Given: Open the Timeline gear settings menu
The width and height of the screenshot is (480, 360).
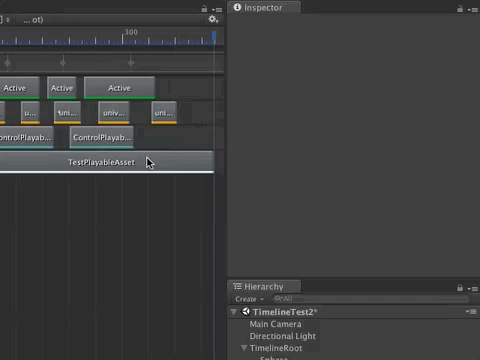Looking at the screenshot, I should pos(213,19).
